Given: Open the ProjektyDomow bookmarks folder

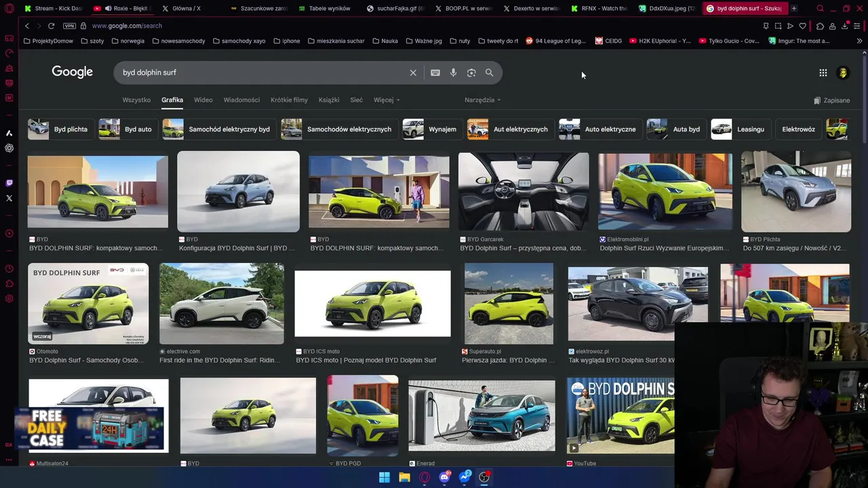Looking at the screenshot, I should pos(48,41).
